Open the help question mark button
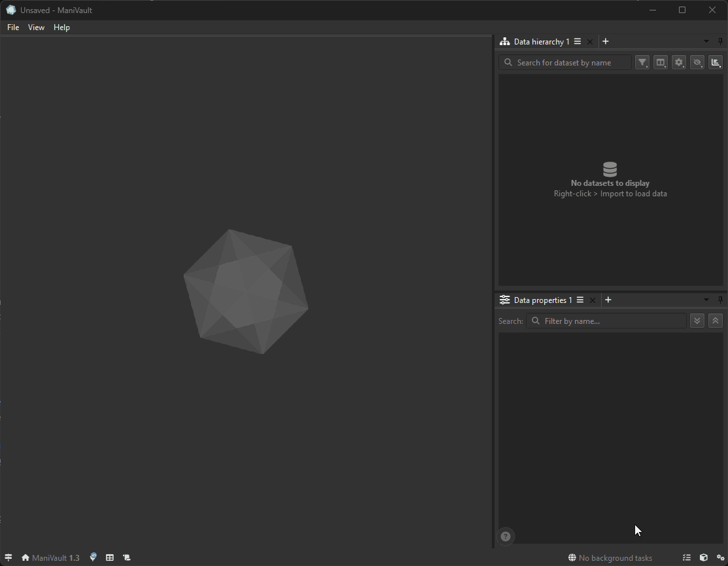 (x=506, y=537)
